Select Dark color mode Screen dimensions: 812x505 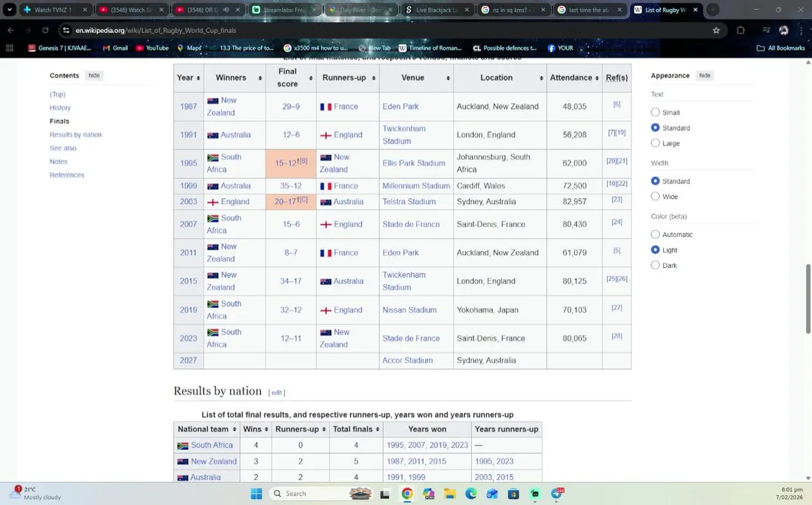(x=655, y=265)
